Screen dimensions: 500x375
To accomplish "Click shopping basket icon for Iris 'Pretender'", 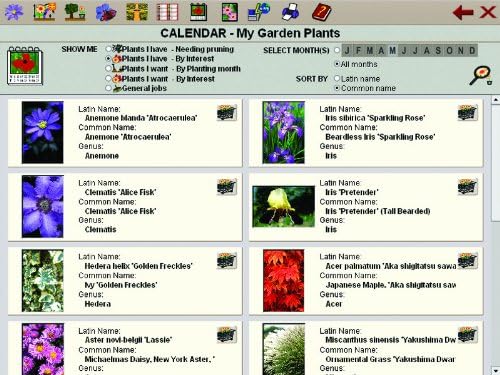I will 468,187.
